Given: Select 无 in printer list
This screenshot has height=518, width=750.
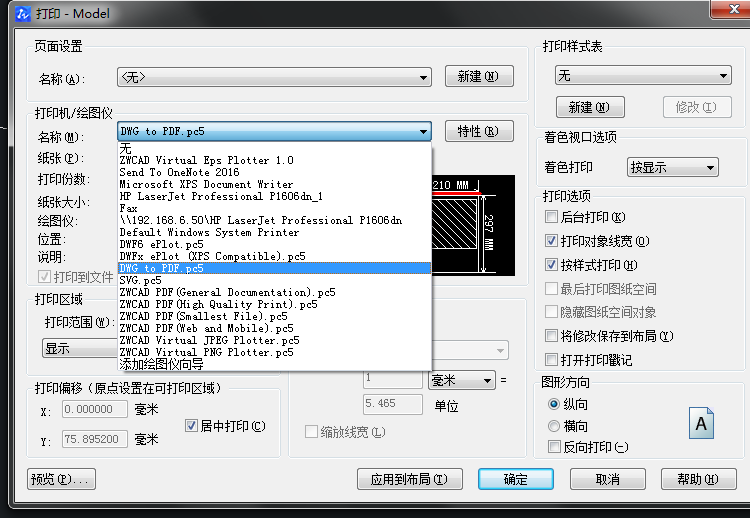Looking at the screenshot, I should 275,148.
